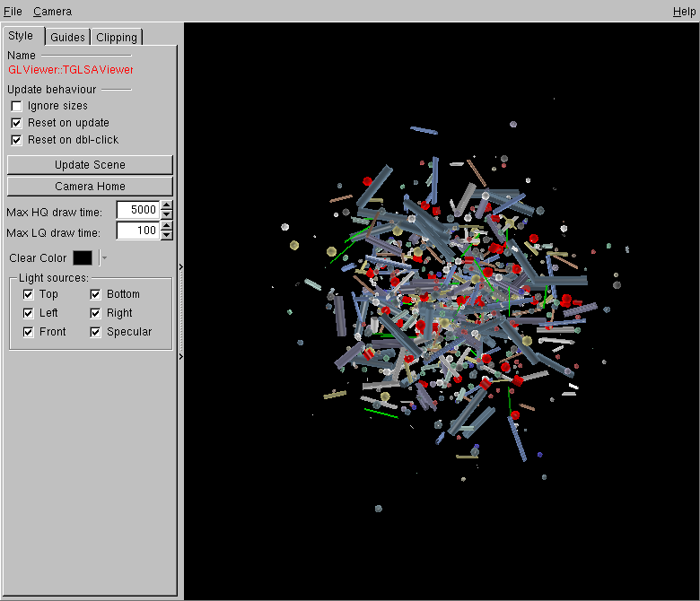This screenshot has width=700, height=601.
Task: Increase the Max LQ draw time value
Action: pyautogui.click(x=166, y=226)
